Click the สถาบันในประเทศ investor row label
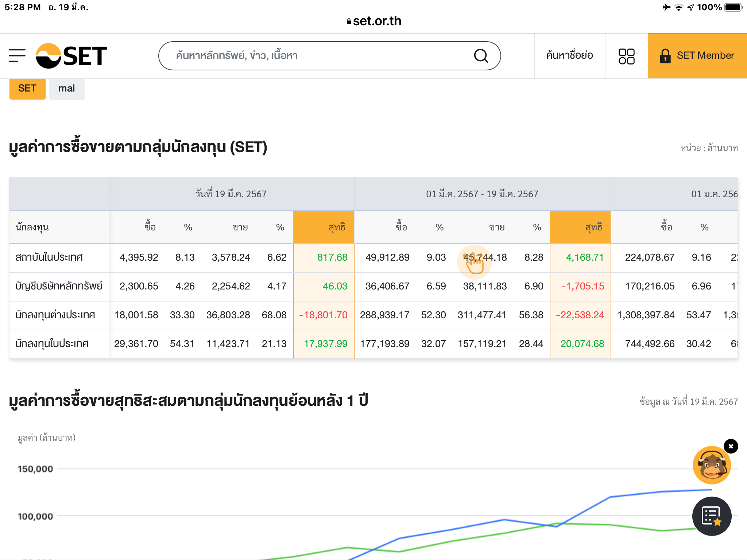Screen dimensions: 747x560 (x=49, y=257)
